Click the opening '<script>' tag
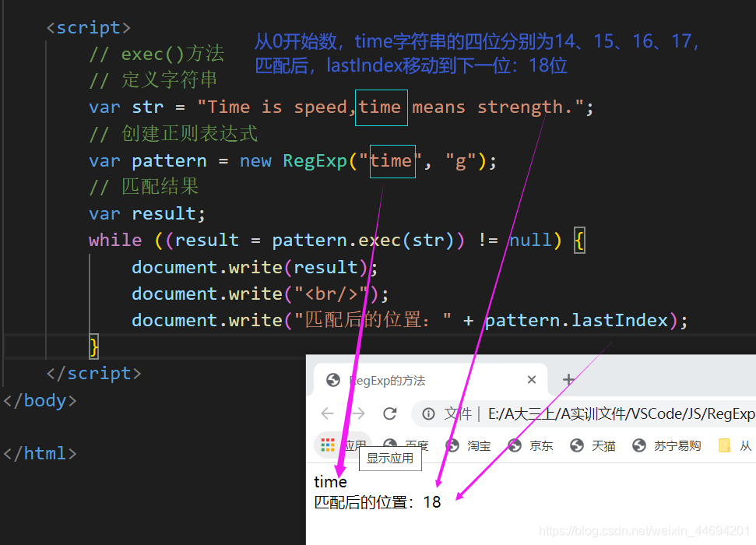 (x=88, y=27)
